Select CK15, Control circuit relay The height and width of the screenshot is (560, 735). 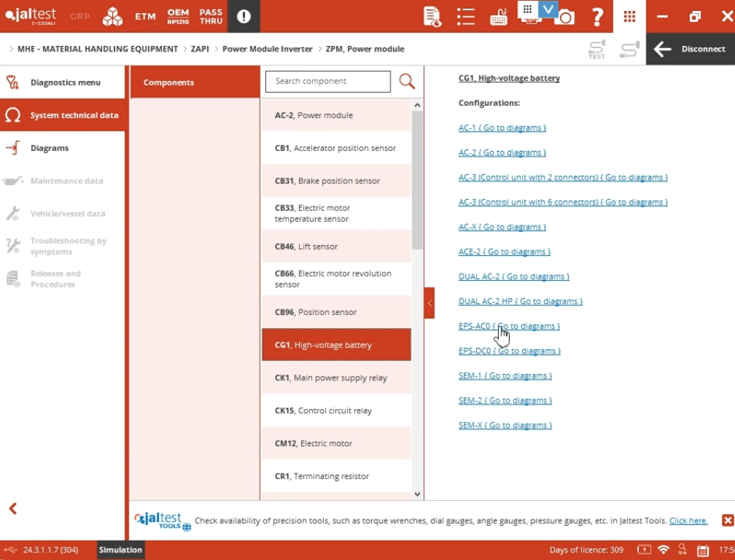point(336,411)
